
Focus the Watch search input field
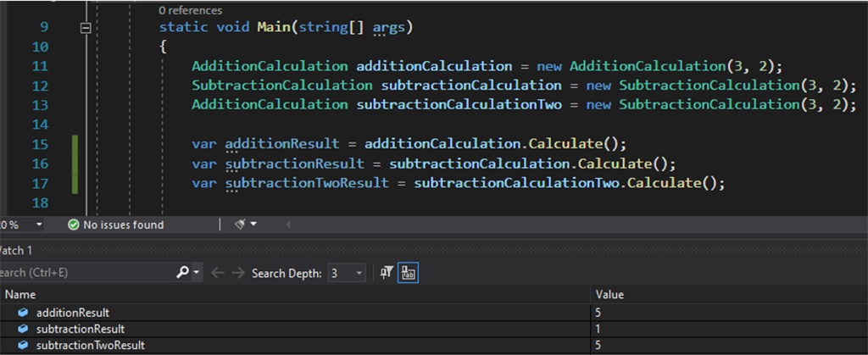click(x=85, y=273)
